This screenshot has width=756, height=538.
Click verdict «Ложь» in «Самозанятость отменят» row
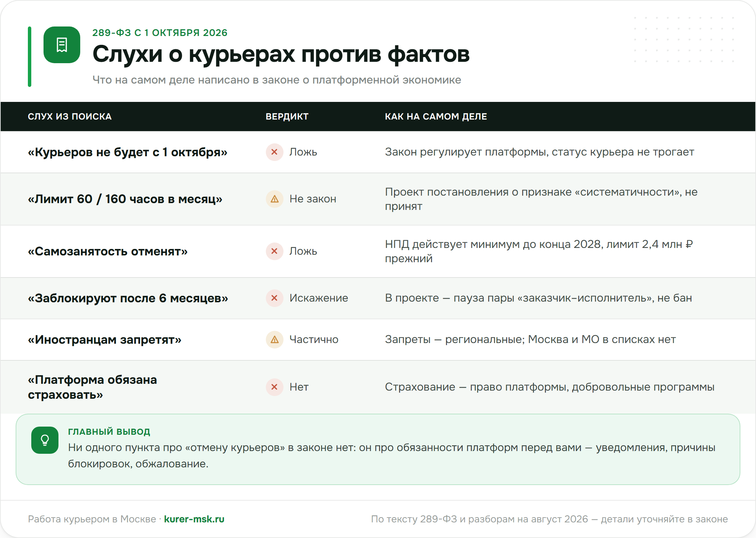[303, 251]
